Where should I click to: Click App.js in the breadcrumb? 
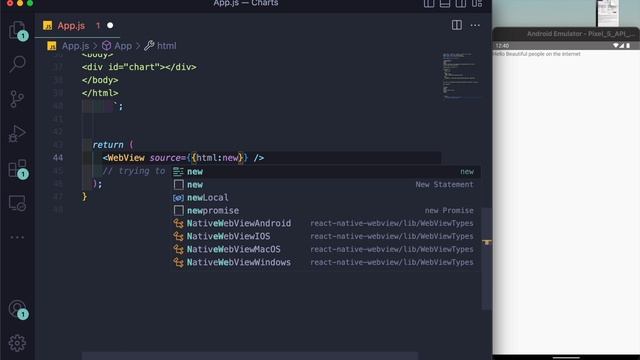[76, 46]
